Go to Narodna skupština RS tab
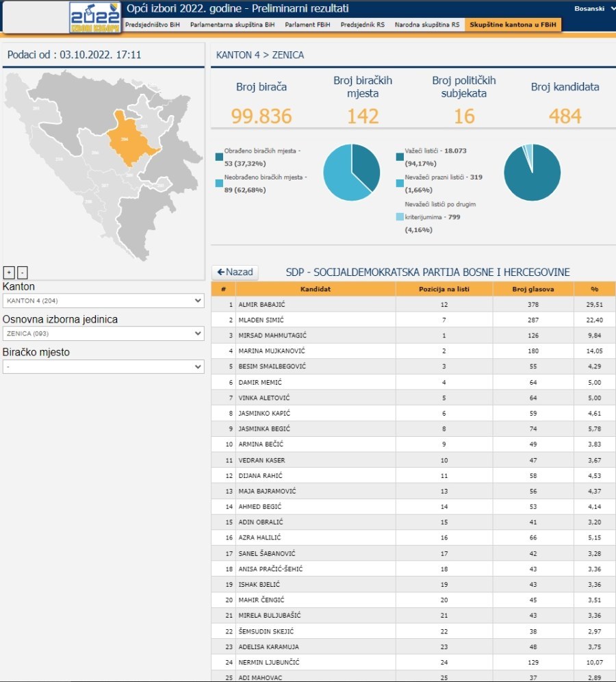 click(x=426, y=25)
